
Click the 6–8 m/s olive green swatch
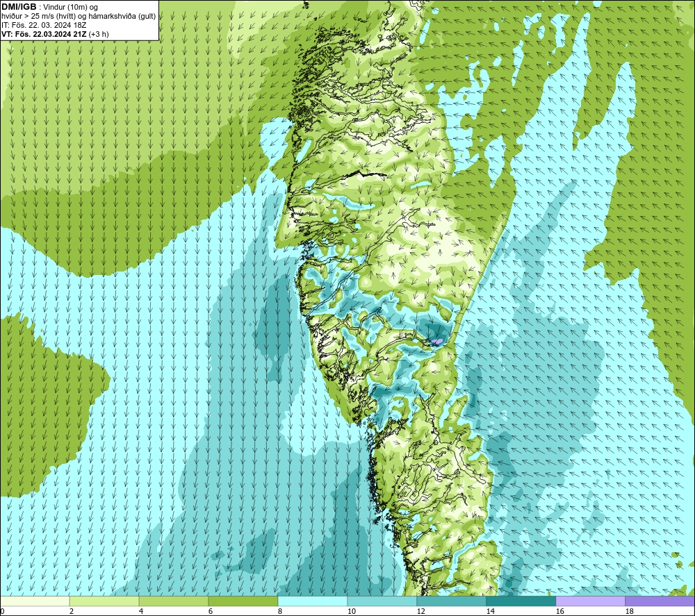pyautogui.click(x=243, y=601)
